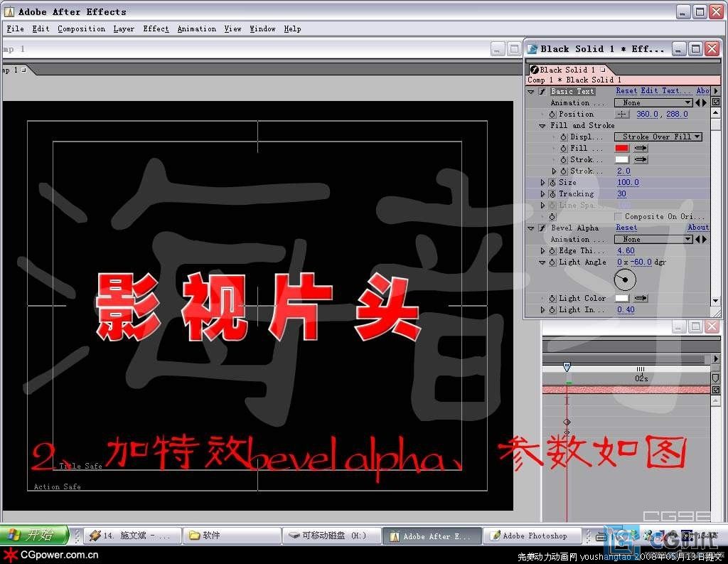The width and height of the screenshot is (728, 564).
Task: Click the comp marker bin icon in Timeline
Action: (715, 378)
